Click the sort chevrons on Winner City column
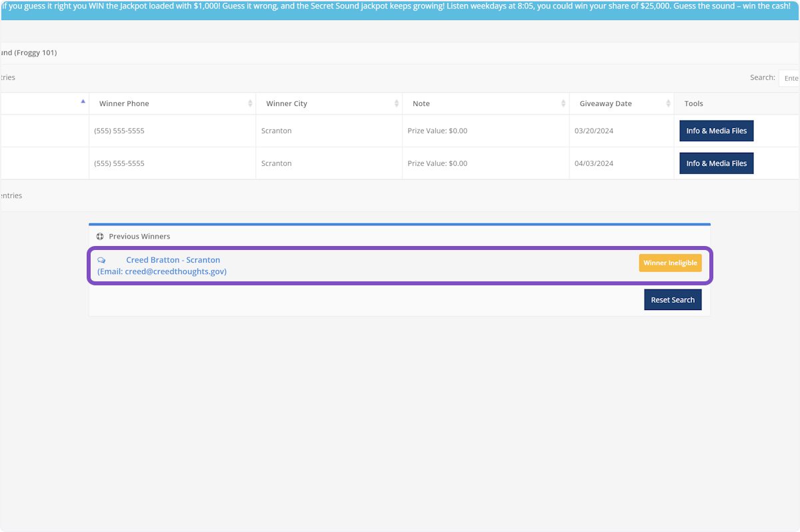The image size is (800, 532). pos(398,103)
